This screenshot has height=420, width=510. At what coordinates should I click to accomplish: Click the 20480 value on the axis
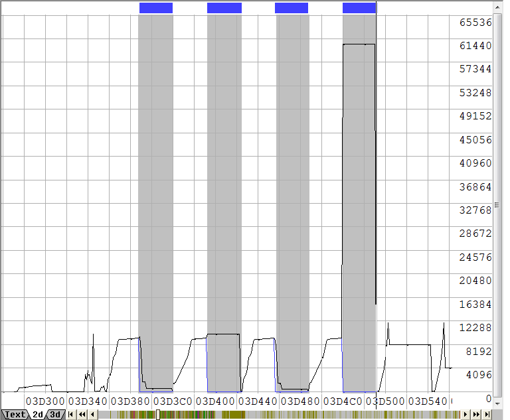coord(475,281)
